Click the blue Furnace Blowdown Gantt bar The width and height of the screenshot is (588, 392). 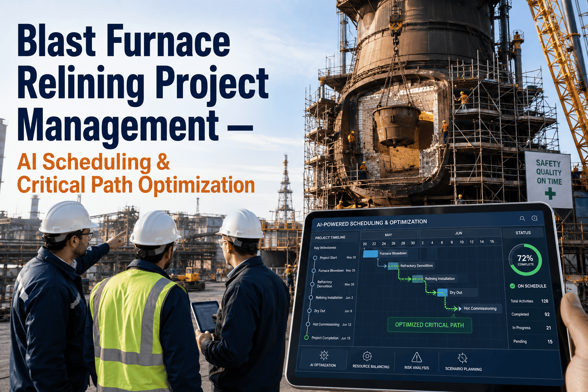[x=370, y=253]
